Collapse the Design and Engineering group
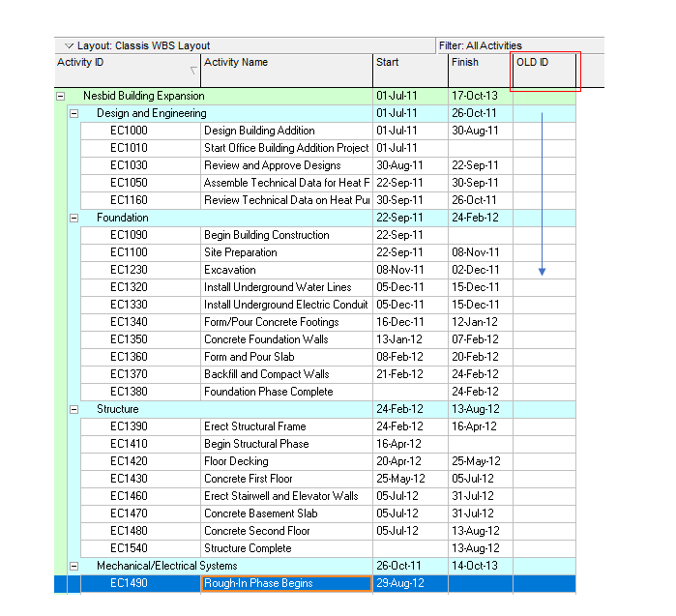The width and height of the screenshot is (676, 616). click(74, 114)
